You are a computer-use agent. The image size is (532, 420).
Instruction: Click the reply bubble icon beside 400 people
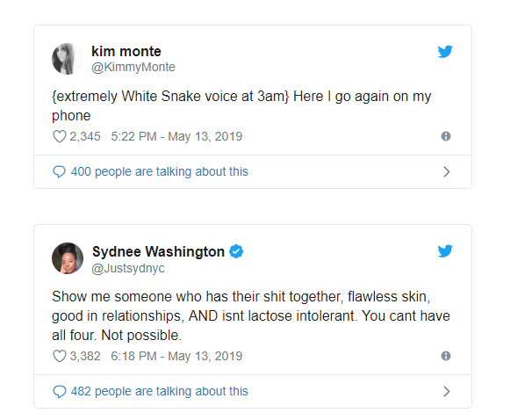[60, 171]
